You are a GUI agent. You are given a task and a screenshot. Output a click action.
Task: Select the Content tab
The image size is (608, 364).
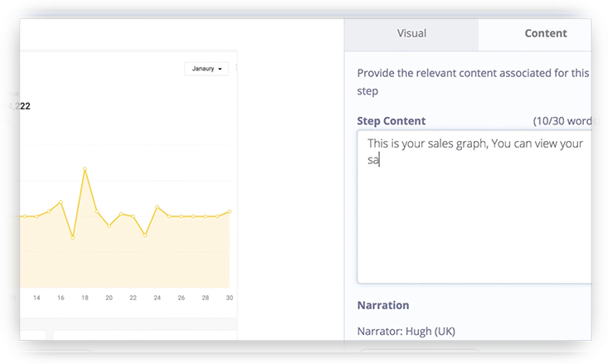[x=545, y=33]
